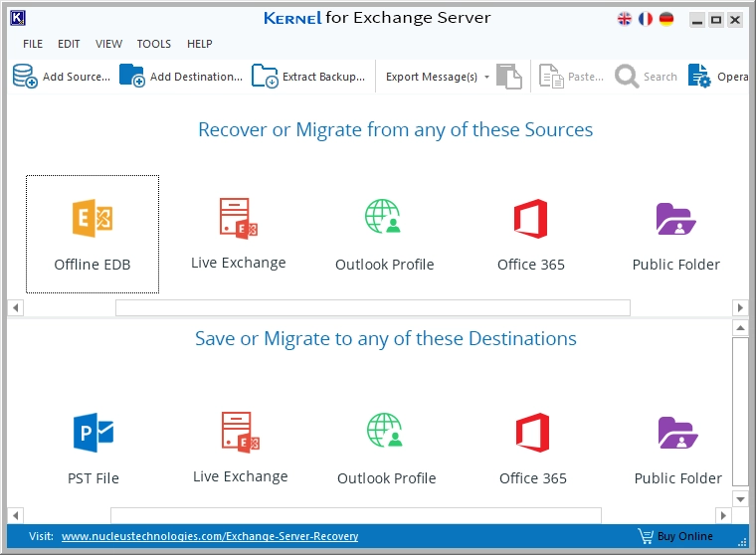756x555 pixels.
Task: Click the Extract Backup... label
Action: [323, 77]
